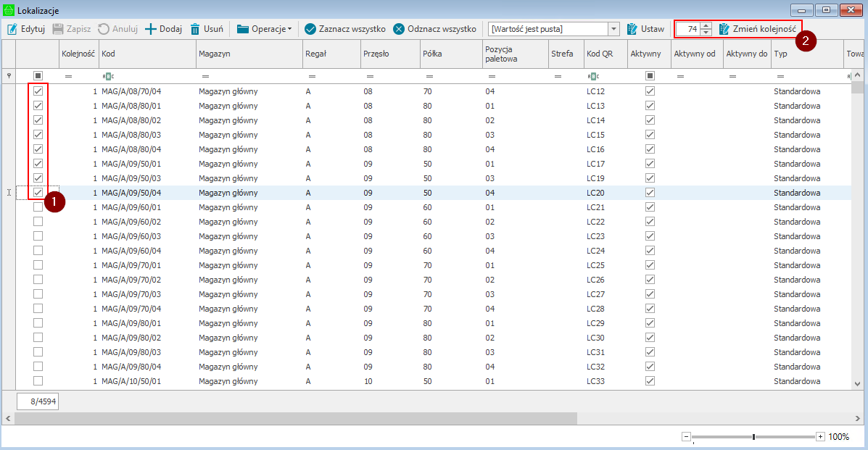The image size is (868, 450).
Task: Check the row MAG/A/09/60/01 selection checkbox
Action: pos(38,207)
